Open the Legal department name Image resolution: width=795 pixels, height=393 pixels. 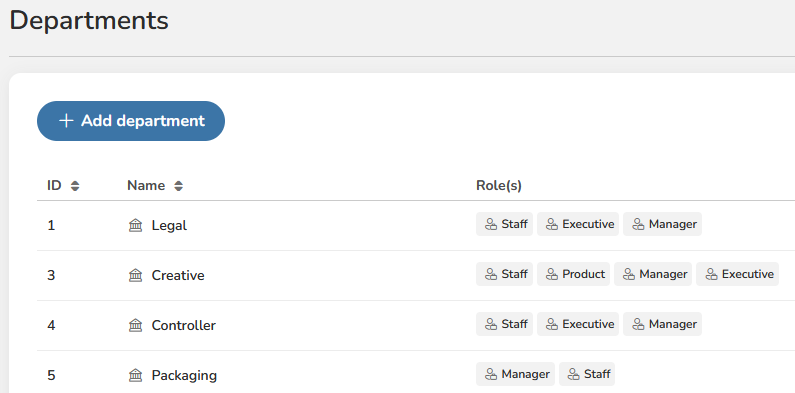pos(169,226)
